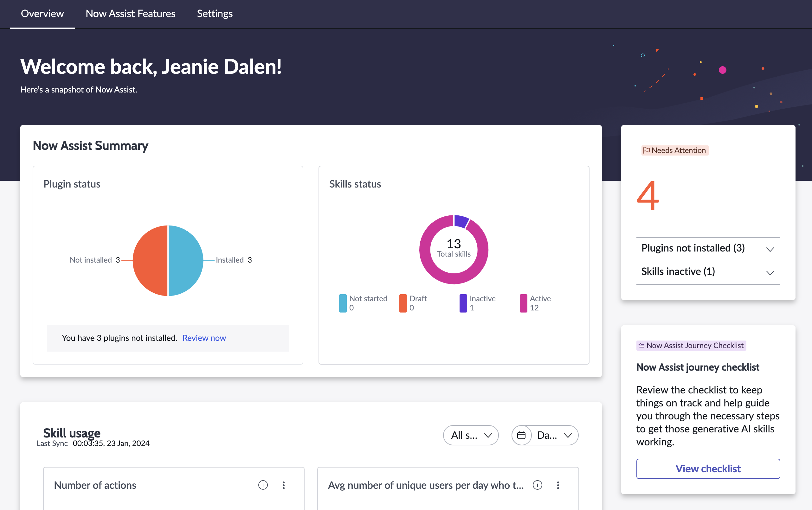Show info for Avg number of unique users
The image size is (812, 510).
[538, 485]
